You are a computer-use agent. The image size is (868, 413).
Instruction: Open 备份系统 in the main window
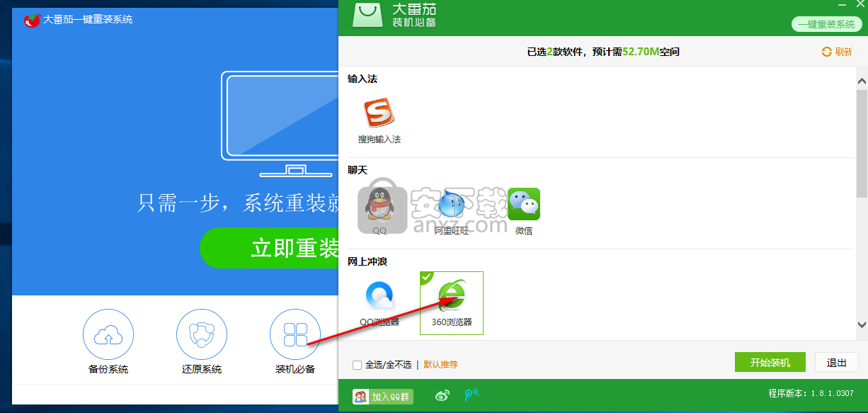(108, 335)
